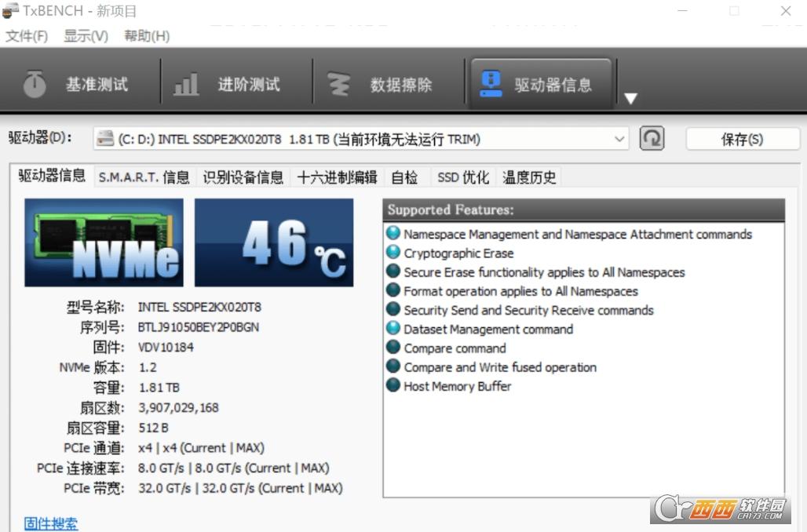807x532 pixels.
Task: Click the NVMe version value 1.2
Action: coord(148,367)
